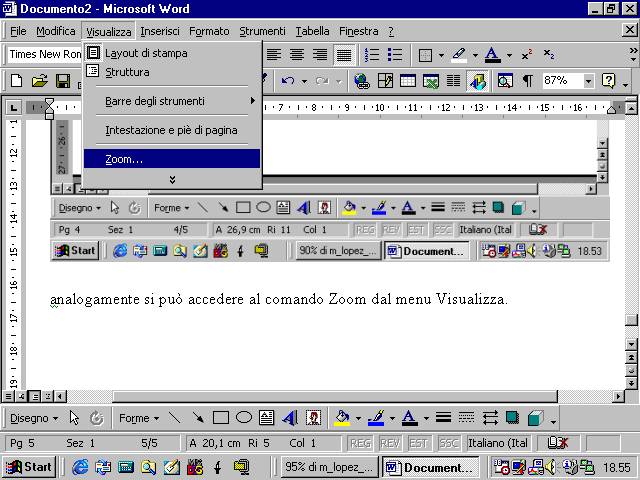The width and height of the screenshot is (640, 480).
Task: Click the Insert Table icon
Action: tap(408, 81)
